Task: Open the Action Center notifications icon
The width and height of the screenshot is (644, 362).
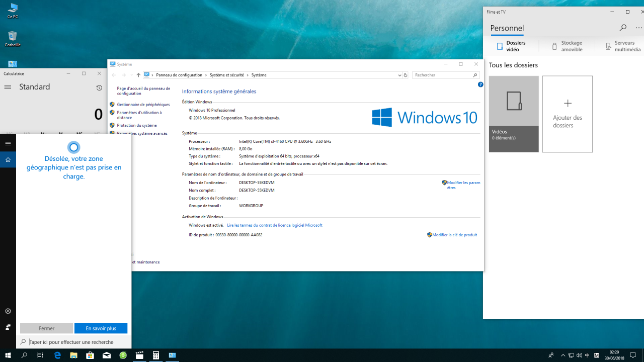Action: tap(633, 355)
